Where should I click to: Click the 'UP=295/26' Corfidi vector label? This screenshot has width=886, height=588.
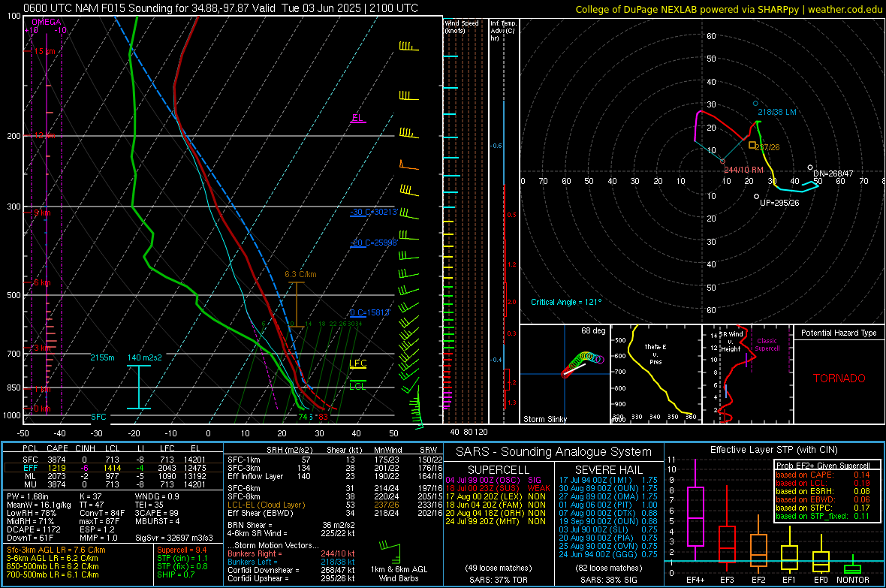click(779, 203)
